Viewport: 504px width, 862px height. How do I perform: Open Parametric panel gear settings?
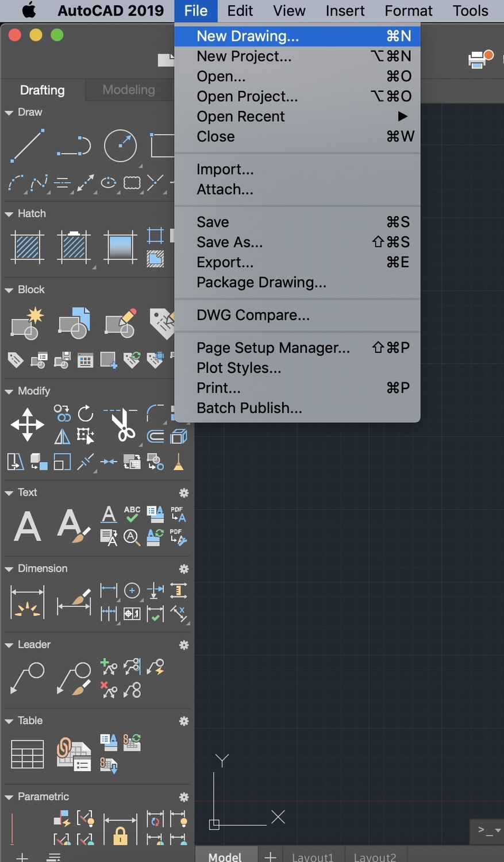point(184,797)
